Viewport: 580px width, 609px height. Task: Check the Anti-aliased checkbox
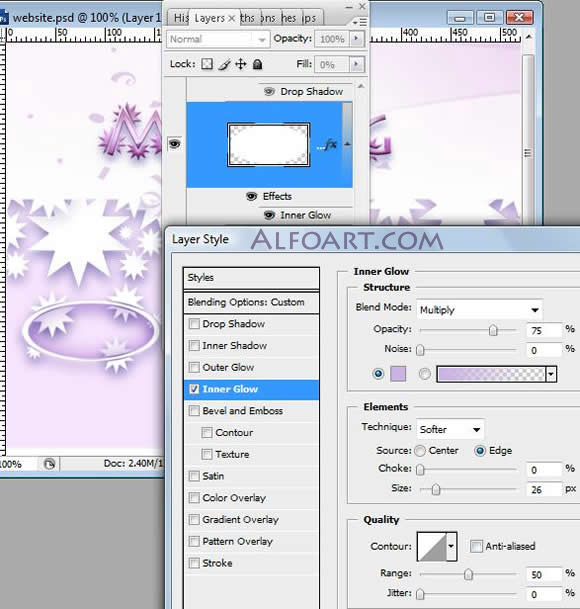476,546
